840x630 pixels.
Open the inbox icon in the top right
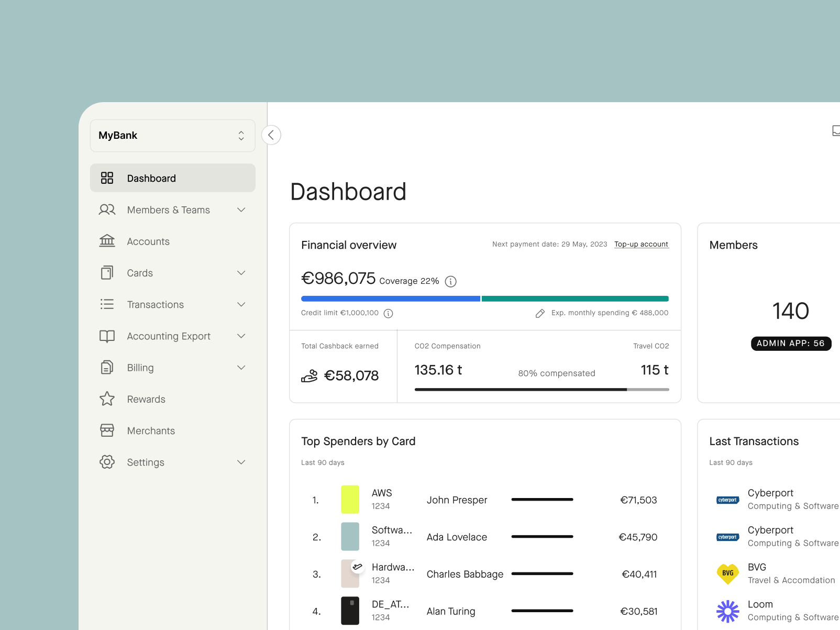click(835, 131)
